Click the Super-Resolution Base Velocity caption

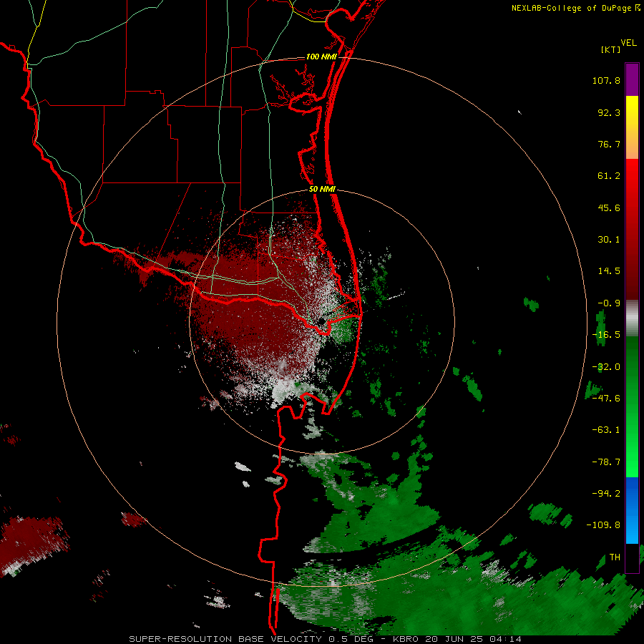coord(326,639)
